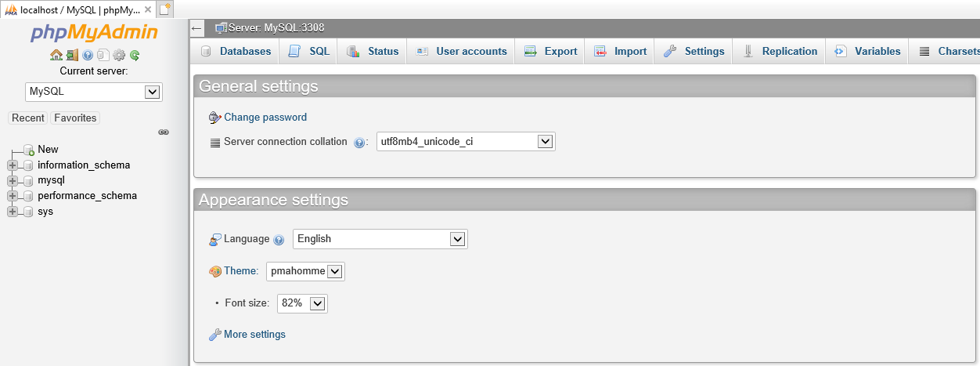The image size is (980, 366).
Task: Expand the information_schema database node
Action: 12,165
